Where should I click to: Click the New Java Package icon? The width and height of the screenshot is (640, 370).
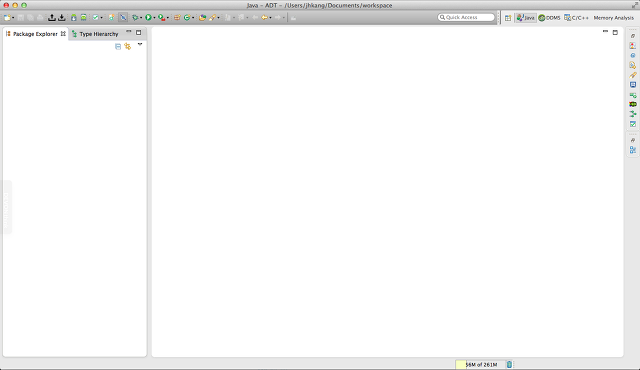pyautogui.click(x=177, y=18)
